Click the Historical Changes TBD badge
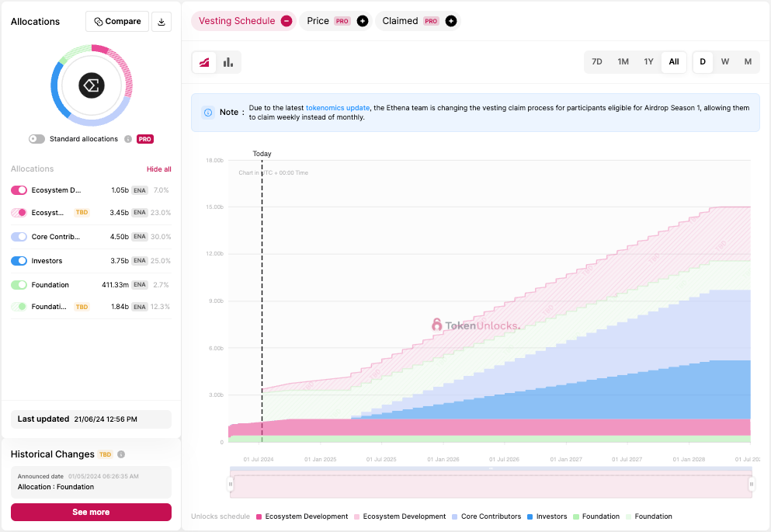 coord(106,455)
